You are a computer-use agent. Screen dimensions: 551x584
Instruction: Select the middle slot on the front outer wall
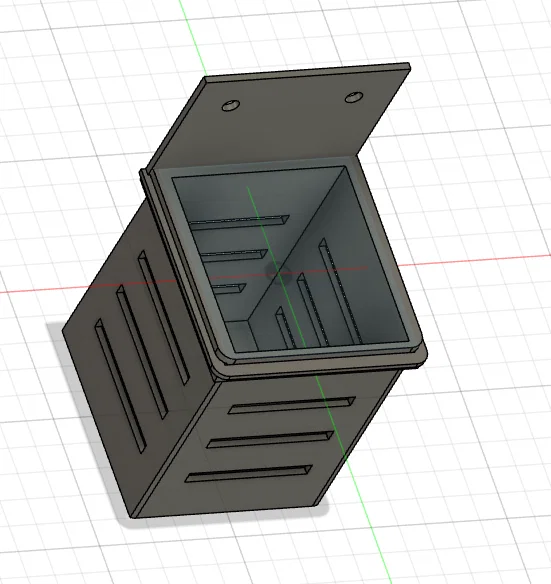click(270, 439)
